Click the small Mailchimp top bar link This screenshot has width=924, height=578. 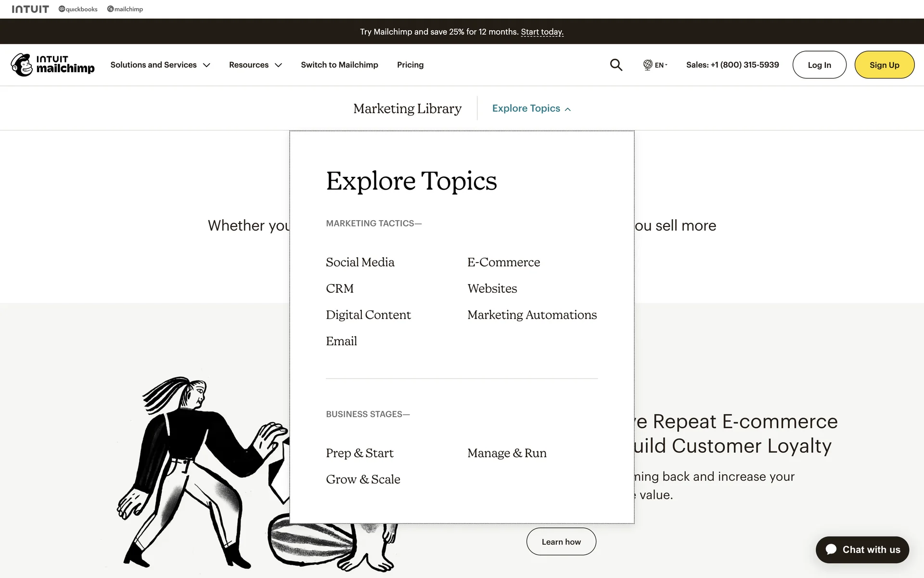(x=125, y=9)
